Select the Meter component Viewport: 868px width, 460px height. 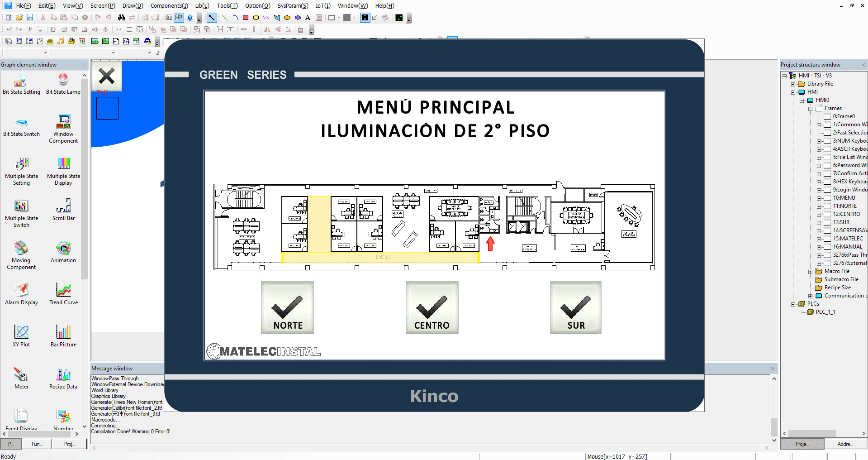click(x=21, y=374)
